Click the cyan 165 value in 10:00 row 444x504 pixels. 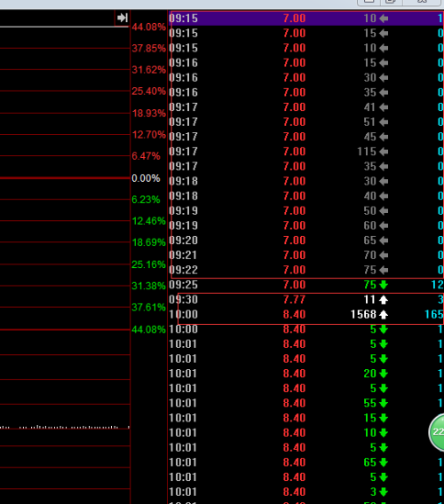click(x=434, y=314)
